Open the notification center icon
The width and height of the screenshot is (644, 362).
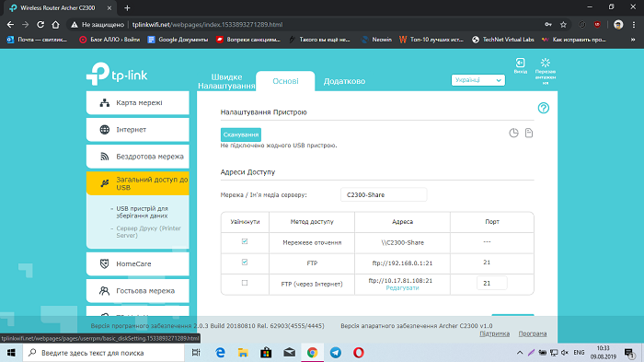(x=629, y=353)
